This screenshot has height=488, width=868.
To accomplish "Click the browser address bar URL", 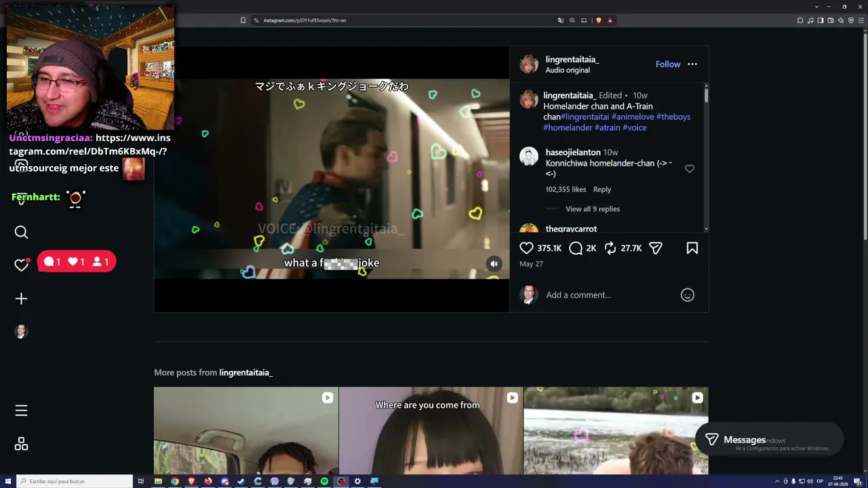I will tap(304, 20).
